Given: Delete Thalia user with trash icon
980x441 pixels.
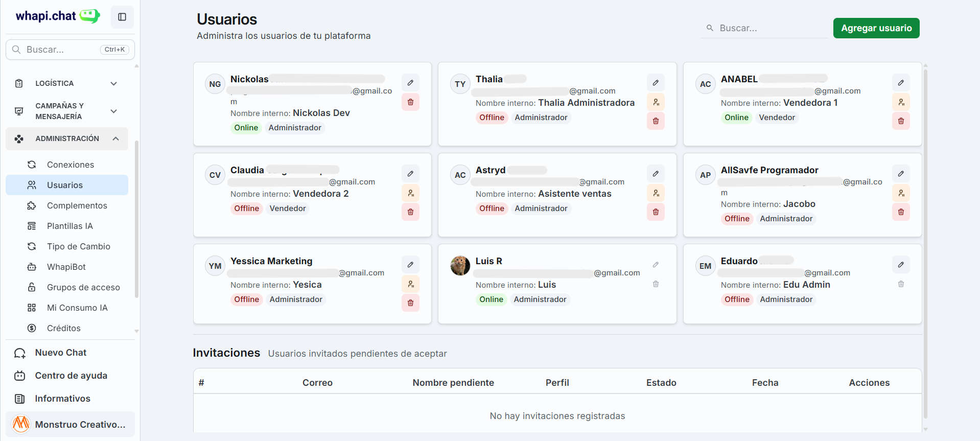Looking at the screenshot, I should pos(656,121).
